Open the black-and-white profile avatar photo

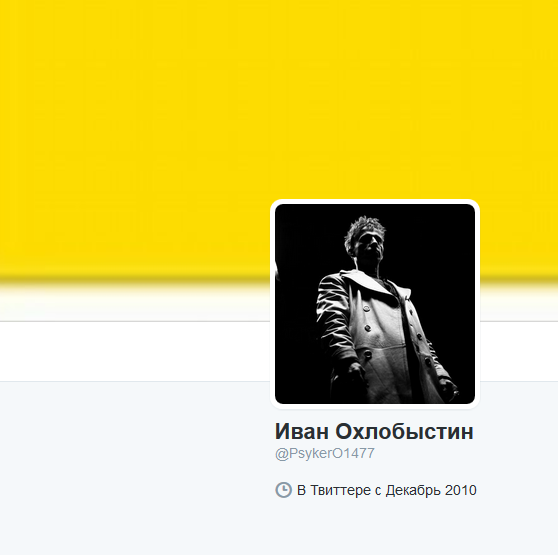coord(375,304)
